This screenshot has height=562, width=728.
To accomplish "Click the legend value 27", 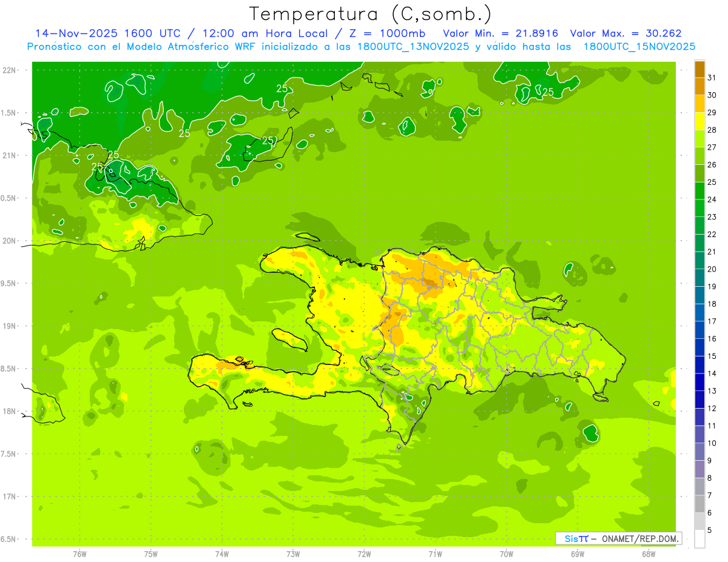I will click(712, 147).
